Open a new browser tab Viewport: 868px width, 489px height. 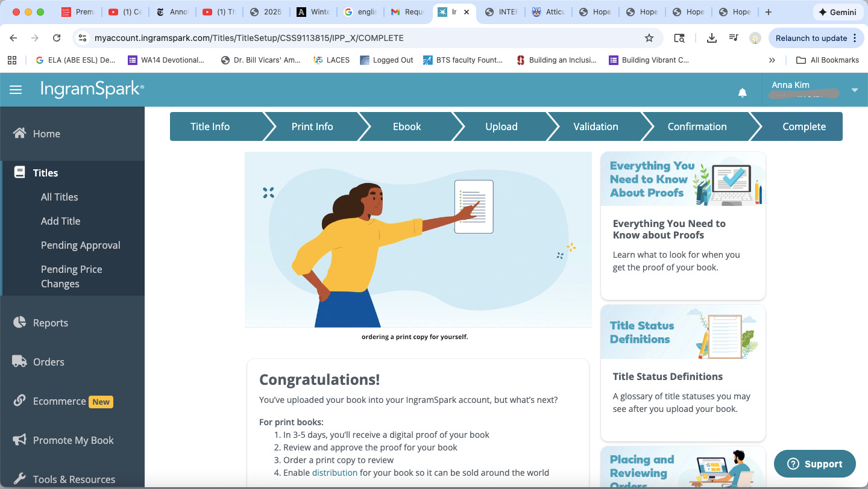[768, 12]
